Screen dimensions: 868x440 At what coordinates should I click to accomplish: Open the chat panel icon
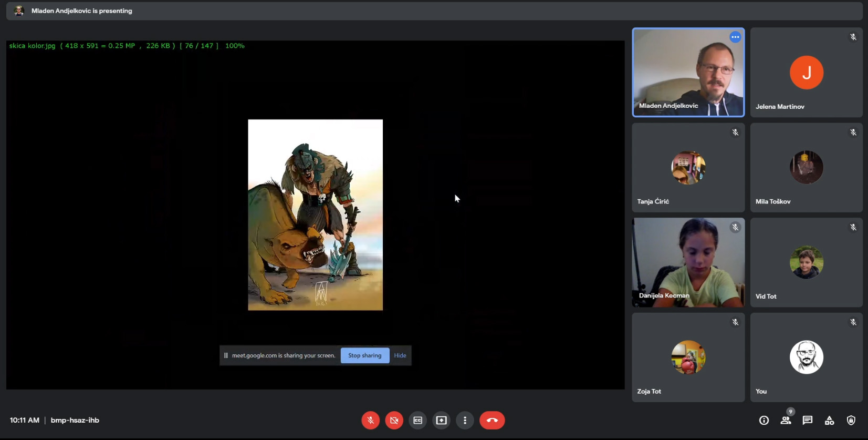coord(808,420)
